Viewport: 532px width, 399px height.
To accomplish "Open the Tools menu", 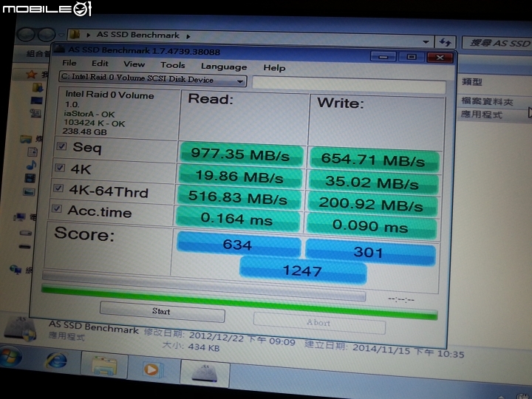I will tap(173, 65).
